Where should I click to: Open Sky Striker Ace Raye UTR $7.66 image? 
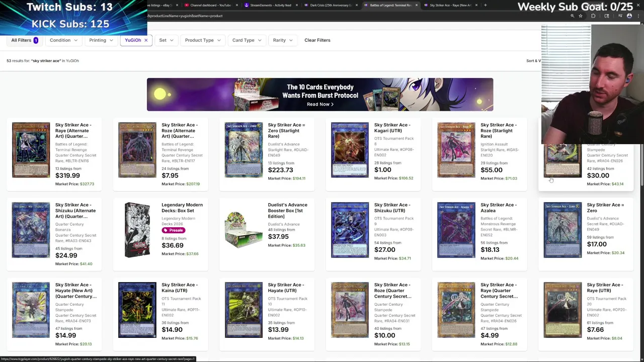point(562,310)
